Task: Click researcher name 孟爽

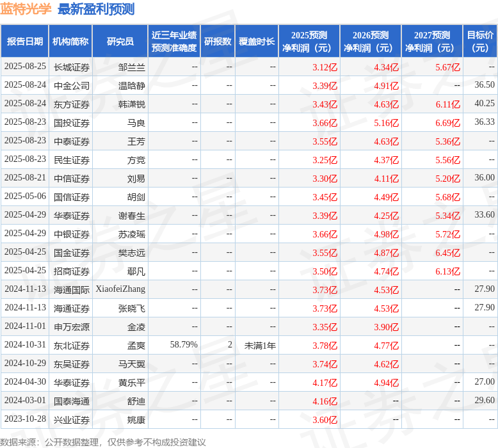Action: 136,346
